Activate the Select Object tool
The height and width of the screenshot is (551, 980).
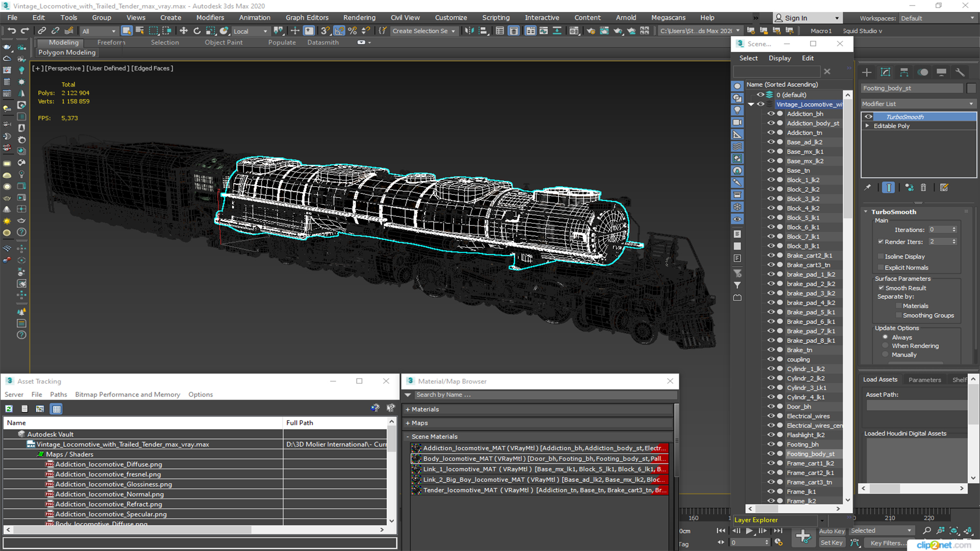click(127, 31)
